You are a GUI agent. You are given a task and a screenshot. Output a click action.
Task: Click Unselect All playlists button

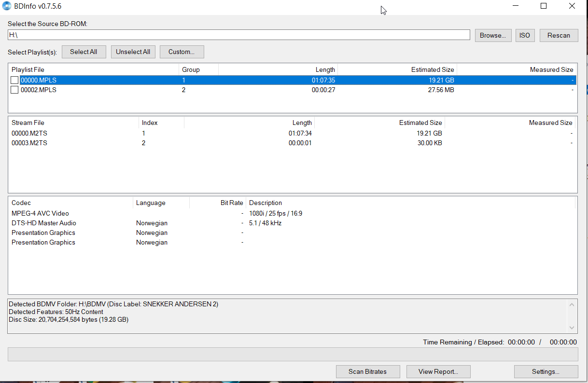[x=133, y=52]
